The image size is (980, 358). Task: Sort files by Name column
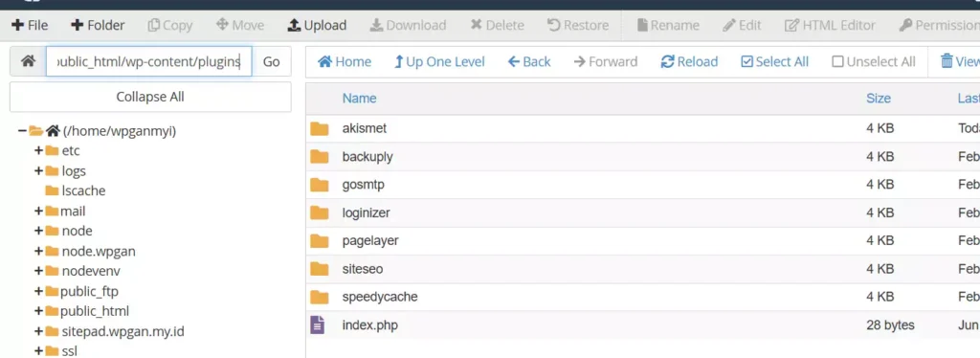(x=360, y=98)
